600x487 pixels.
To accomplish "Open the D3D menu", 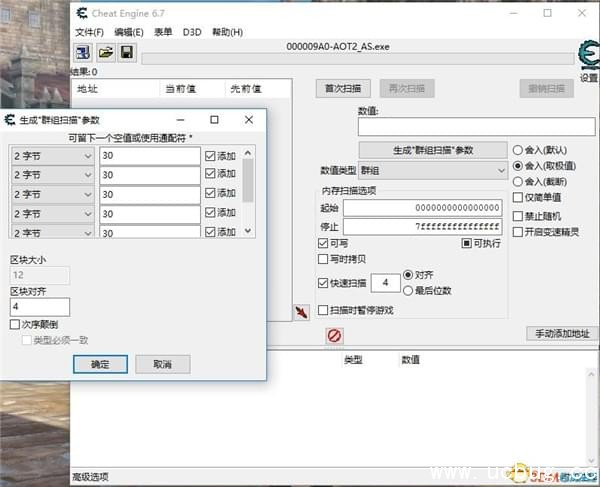I will coord(192,32).
